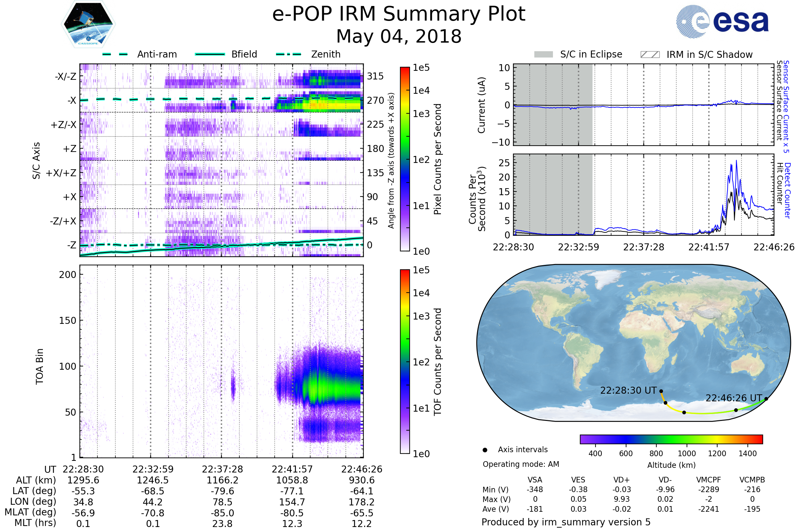Screen dimensions: 798x532
Task: Click the Operating mode: AM text
Action: (x=521, y=464)
